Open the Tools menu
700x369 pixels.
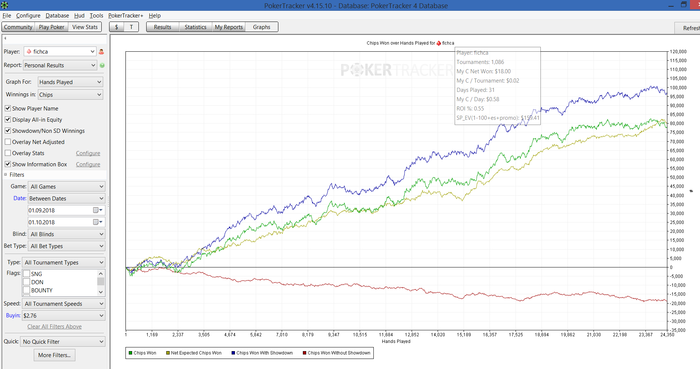(x=96, y=16)
